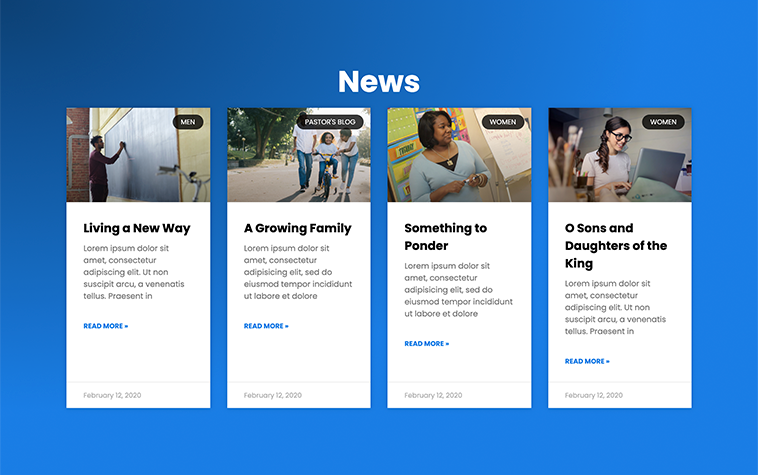Click Read More under Living a New Way
Screen dimensions: 758x475
point(106,326)
